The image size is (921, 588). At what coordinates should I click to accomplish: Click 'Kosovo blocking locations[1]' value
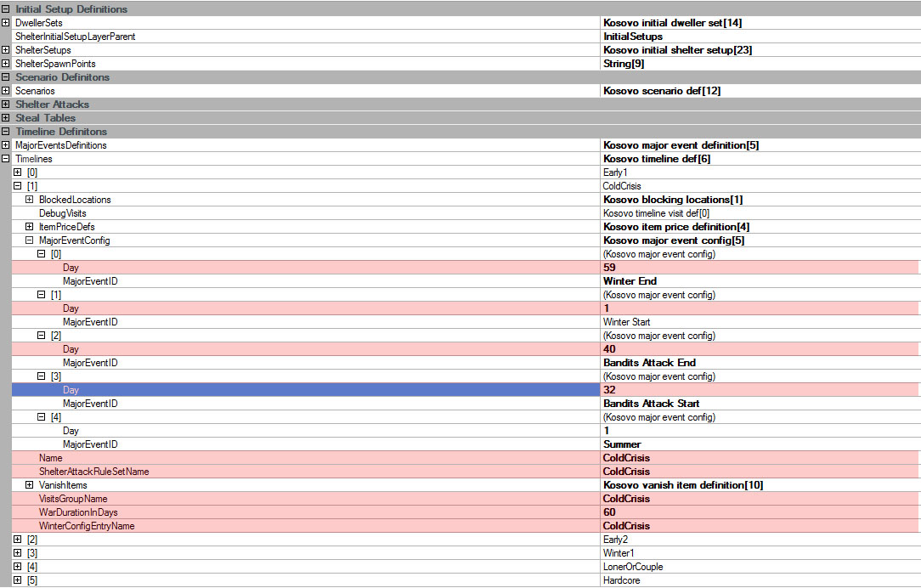673,200
